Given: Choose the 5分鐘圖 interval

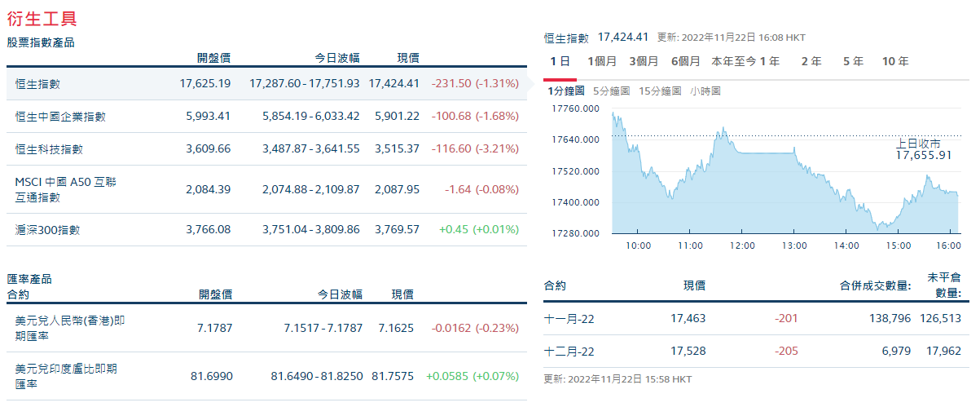Looking at the screenshot, I should (x=611, y=91).
